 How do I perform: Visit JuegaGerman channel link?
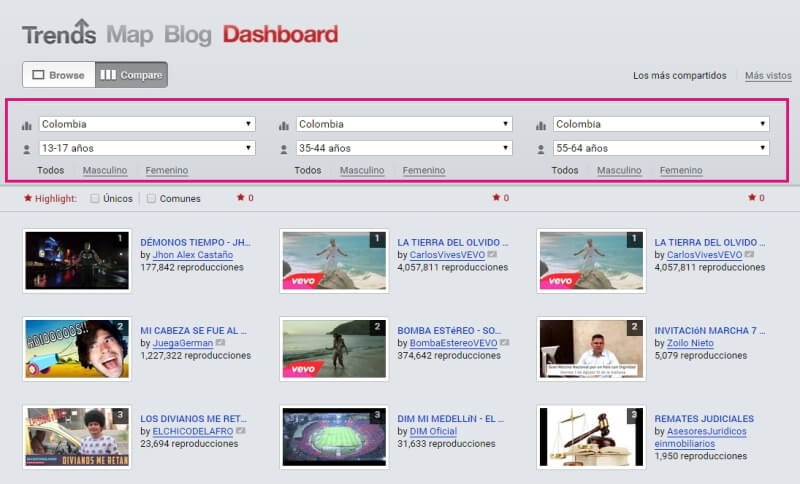tap(183, 343)
